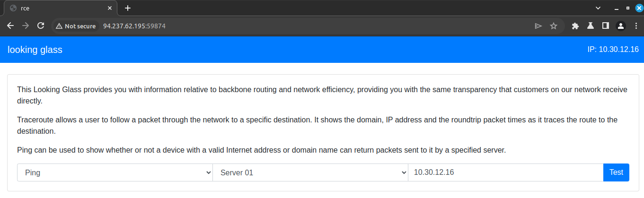This screenshot has width=644, height=198.
Task: Click the looking glass header title
Action: (35, 50)
